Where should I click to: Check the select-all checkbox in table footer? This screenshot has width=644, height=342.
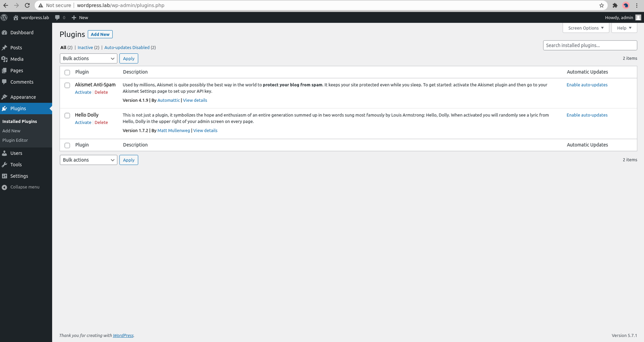coord(67,145)
